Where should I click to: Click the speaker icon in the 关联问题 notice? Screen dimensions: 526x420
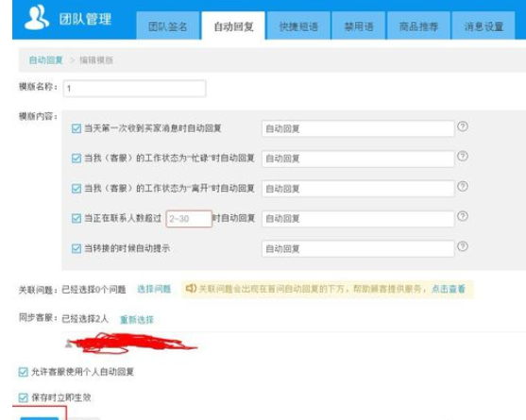(191, 288)
